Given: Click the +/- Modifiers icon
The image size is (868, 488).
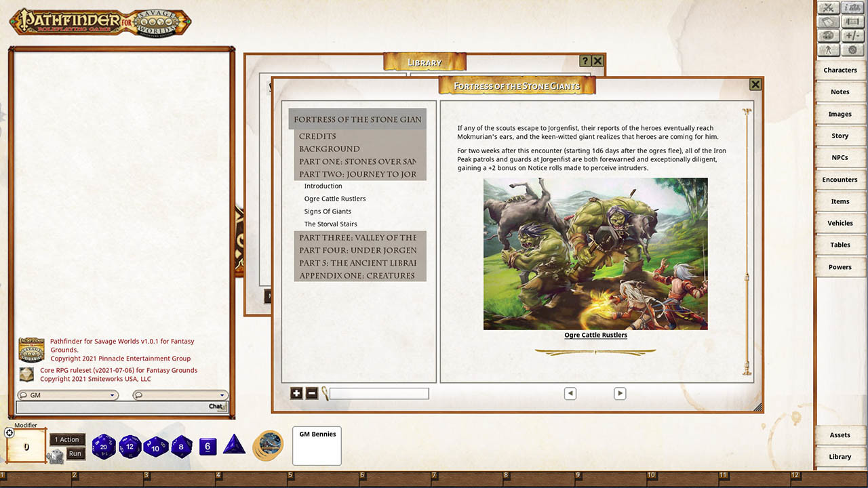Looking at the screenshot, I should click(x=852, y=35).
